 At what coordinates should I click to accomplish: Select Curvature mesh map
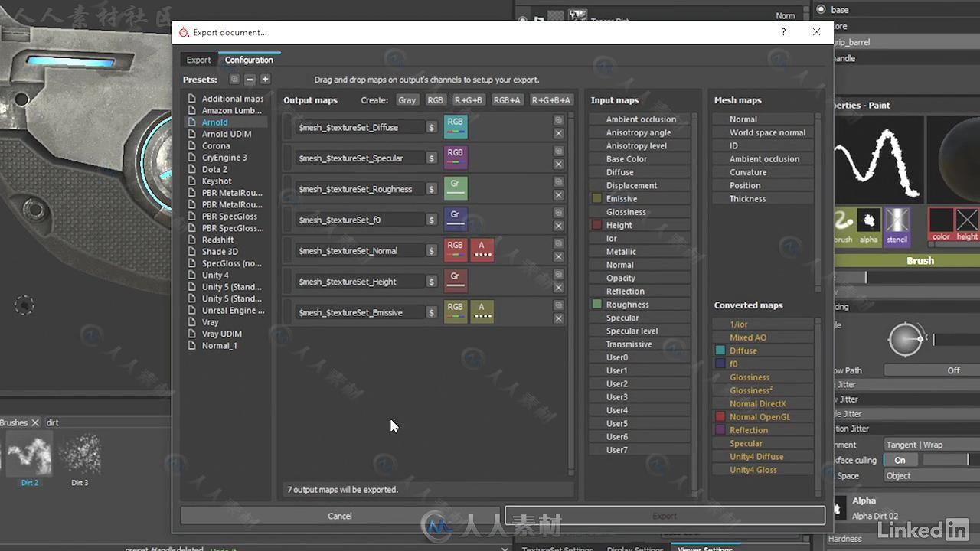[763, 172]
